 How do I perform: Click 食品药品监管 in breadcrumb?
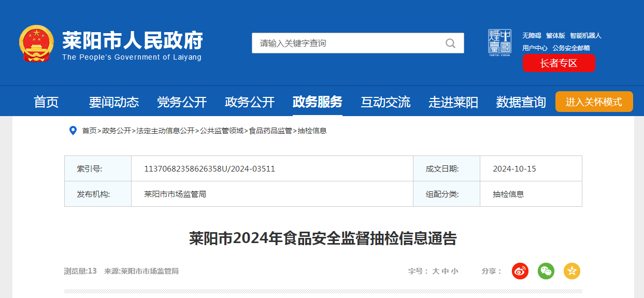coord(270,131)
